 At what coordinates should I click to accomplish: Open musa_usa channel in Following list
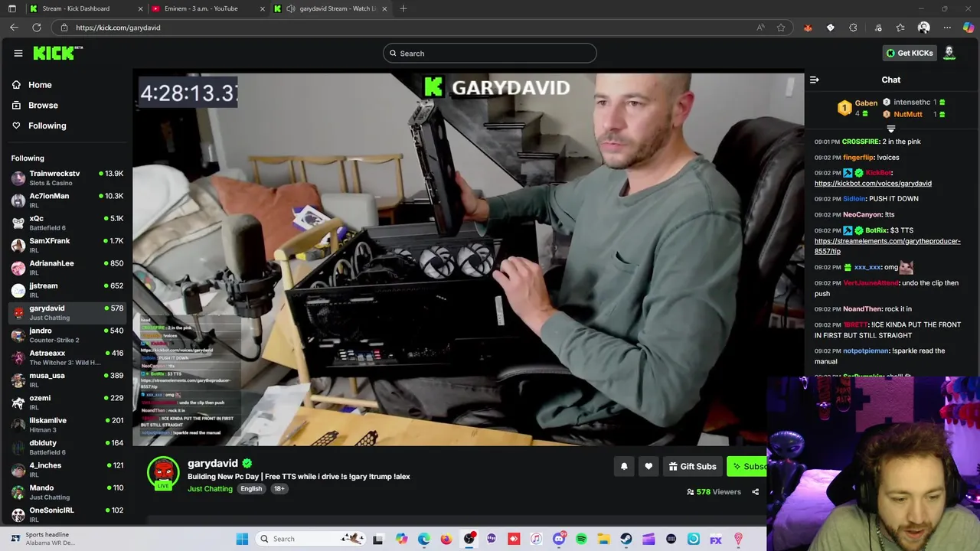click(67, 380)
